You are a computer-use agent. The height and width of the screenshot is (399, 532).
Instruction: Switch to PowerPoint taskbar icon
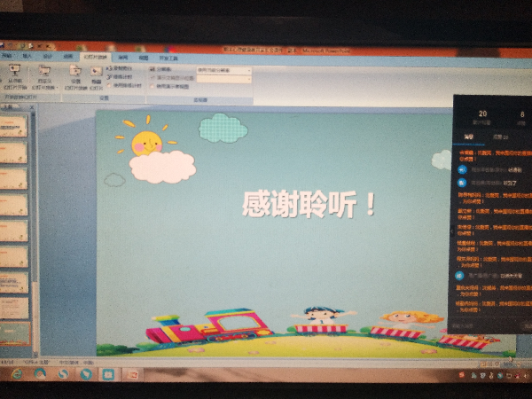132,375
